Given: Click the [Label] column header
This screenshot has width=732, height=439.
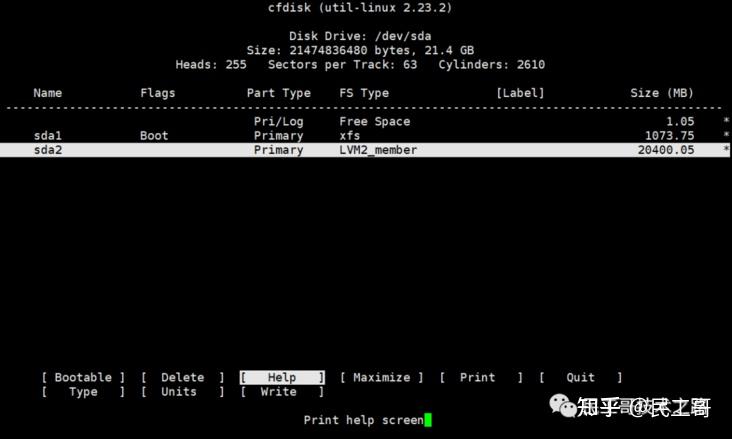Looking at the screenshot, I should [x=520, y=93].
